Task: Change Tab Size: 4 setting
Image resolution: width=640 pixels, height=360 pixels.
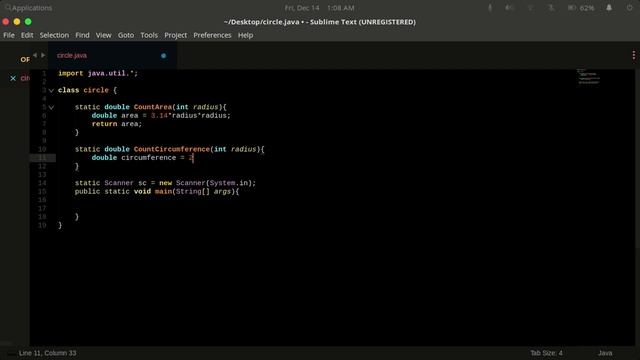Action: [546, 353]
